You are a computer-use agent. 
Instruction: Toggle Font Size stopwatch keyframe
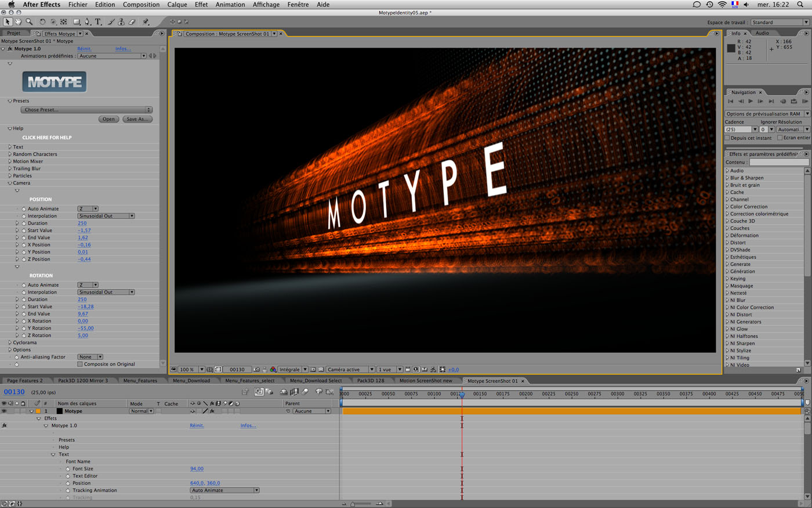(68, 469)
